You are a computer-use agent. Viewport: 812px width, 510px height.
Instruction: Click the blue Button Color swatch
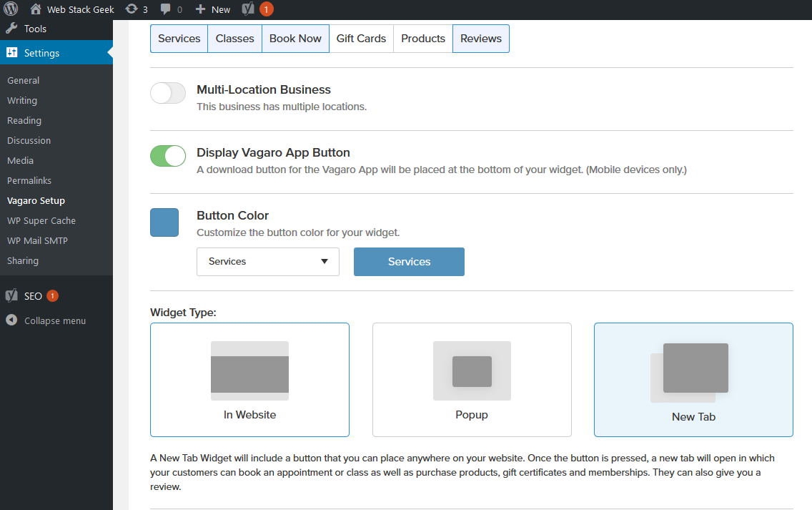click(x=164, y=222)
